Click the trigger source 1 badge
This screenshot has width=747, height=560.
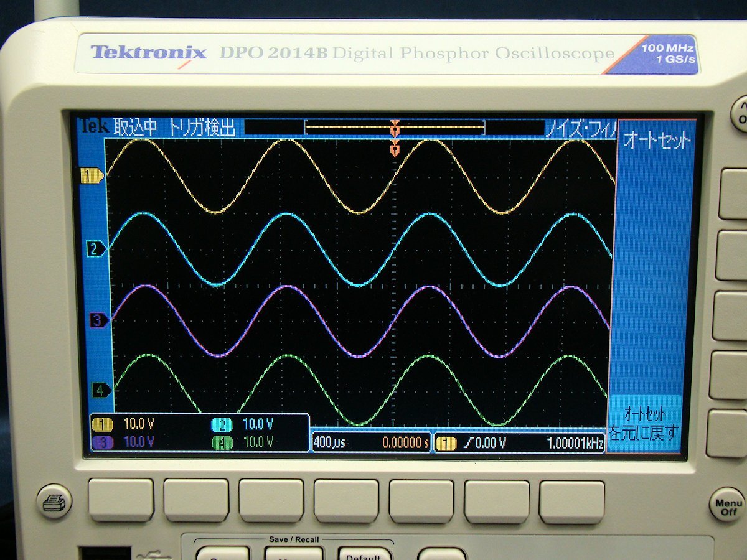click(x=446, y=443)
